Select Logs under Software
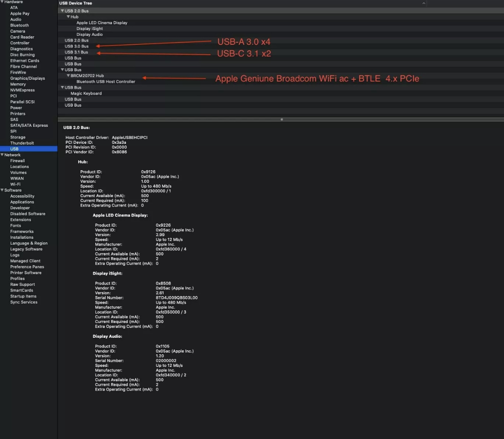The width and height of the screenshot is (504, 439). point(15,255)
